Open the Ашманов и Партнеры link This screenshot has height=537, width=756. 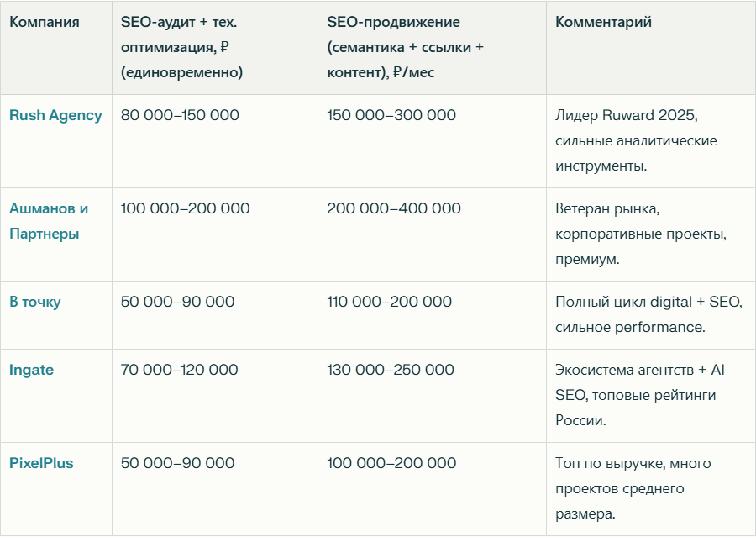pos(49,221)
